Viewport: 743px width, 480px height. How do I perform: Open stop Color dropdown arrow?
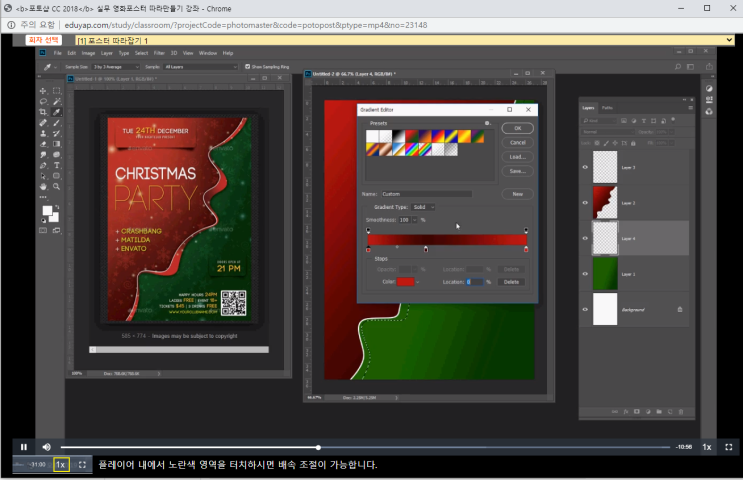[418, 282]
